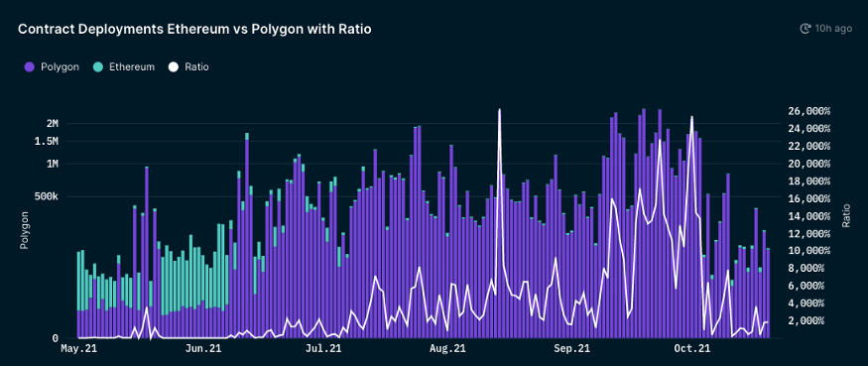Click the white Ratio legend dot
The height and width of the screenshot is (366, 868).
pos(175,67)
